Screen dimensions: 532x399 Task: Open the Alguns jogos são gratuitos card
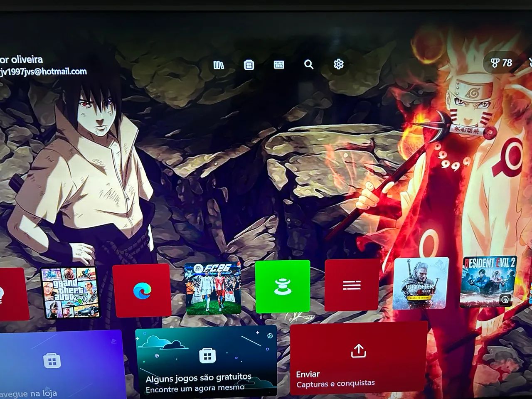pos(206,362)
